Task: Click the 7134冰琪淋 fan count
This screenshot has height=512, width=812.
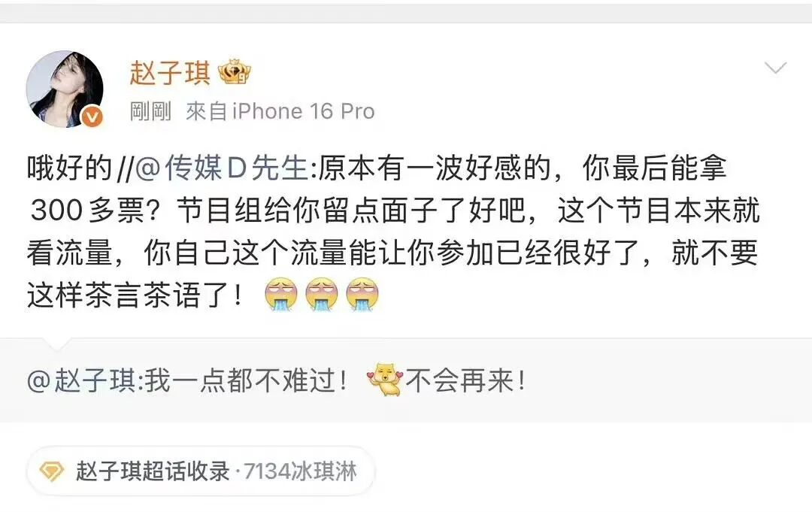Action: [x=300, y=471]
